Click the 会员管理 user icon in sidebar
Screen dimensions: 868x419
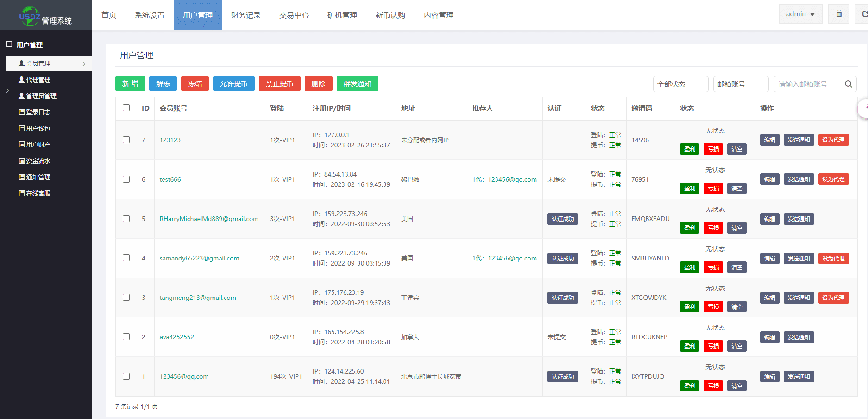tap(21, 63)
